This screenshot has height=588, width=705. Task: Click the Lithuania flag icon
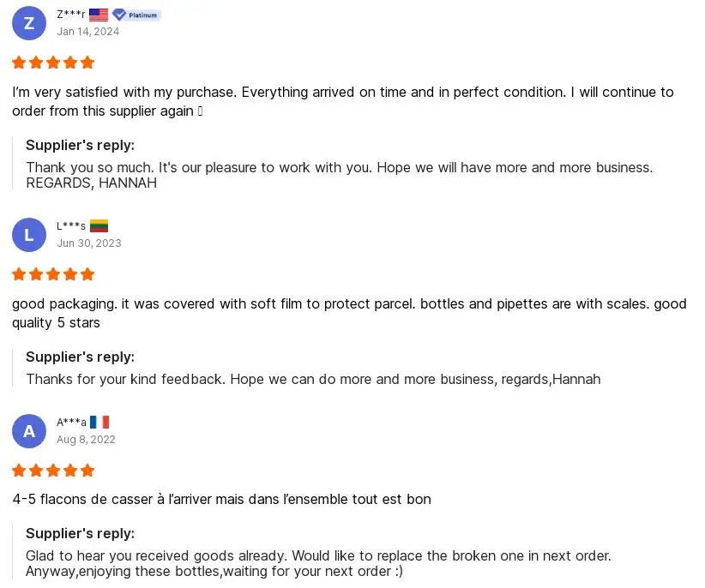pos(99,226)
